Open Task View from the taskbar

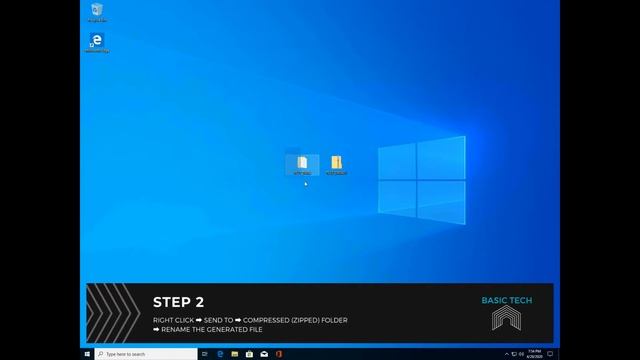pos(205,354)
